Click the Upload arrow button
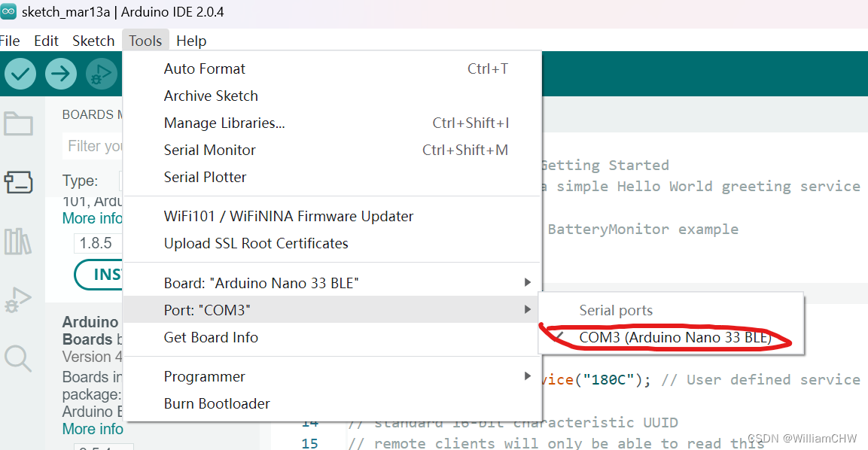 (x=61, y=74)
